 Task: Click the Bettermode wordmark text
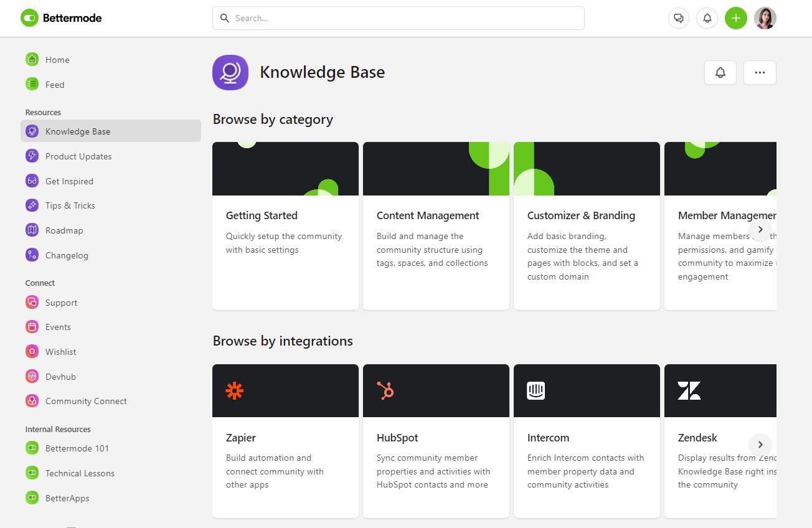click(x=72, y=18)
